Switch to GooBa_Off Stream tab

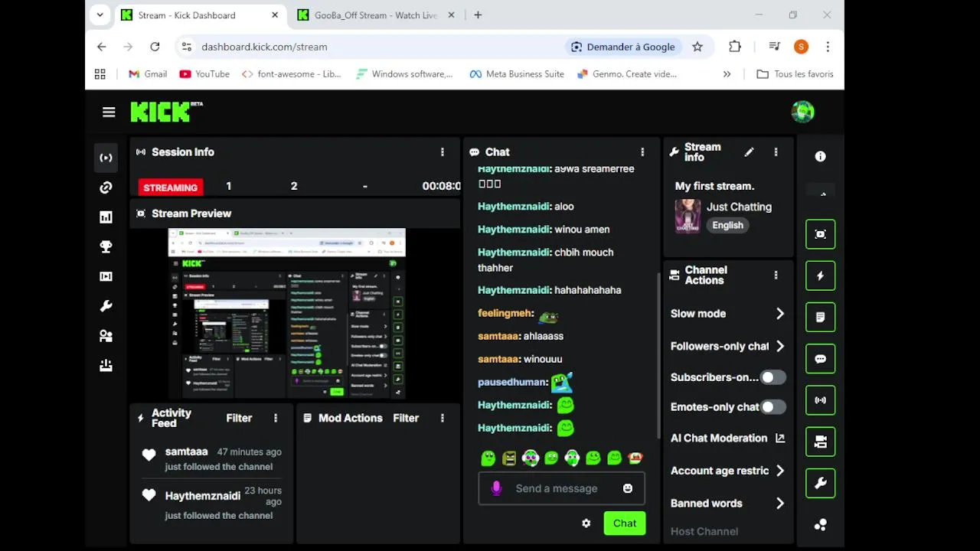point(376,15)
